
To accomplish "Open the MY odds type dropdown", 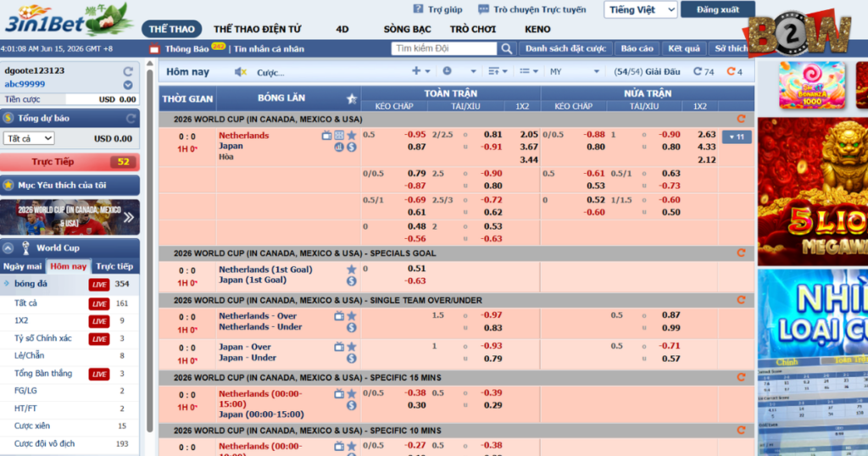I will pyautogui.click(x=574, y=71).
